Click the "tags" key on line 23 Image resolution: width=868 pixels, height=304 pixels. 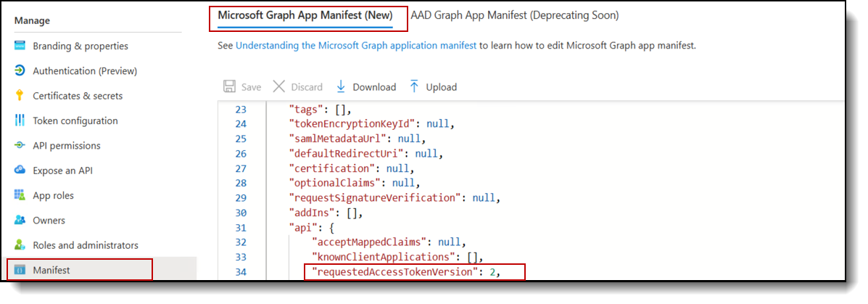[x=307, y=109]
